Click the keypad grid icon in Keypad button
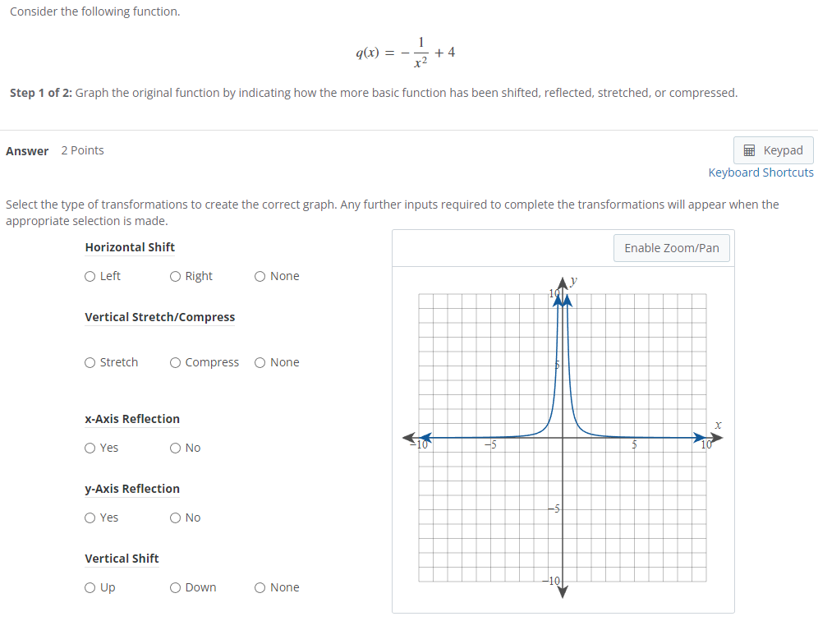The height and width of the screenshot is (644, 818). [x=750, y=150]
